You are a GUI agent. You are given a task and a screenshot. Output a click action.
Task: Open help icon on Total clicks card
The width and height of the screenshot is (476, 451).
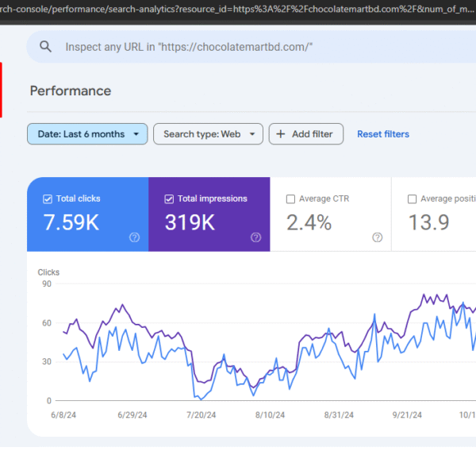pyautogui.click(x=135, y=237)
